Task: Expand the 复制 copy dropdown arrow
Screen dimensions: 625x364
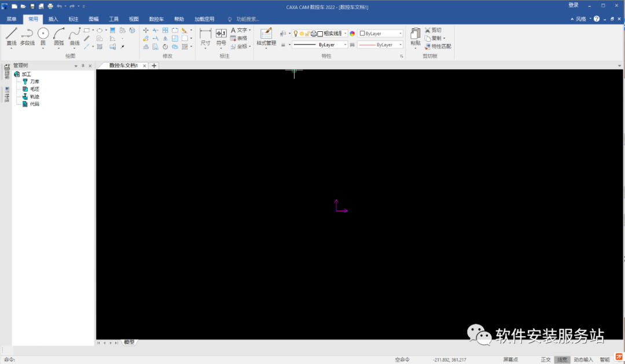Action: coord(444,38)
